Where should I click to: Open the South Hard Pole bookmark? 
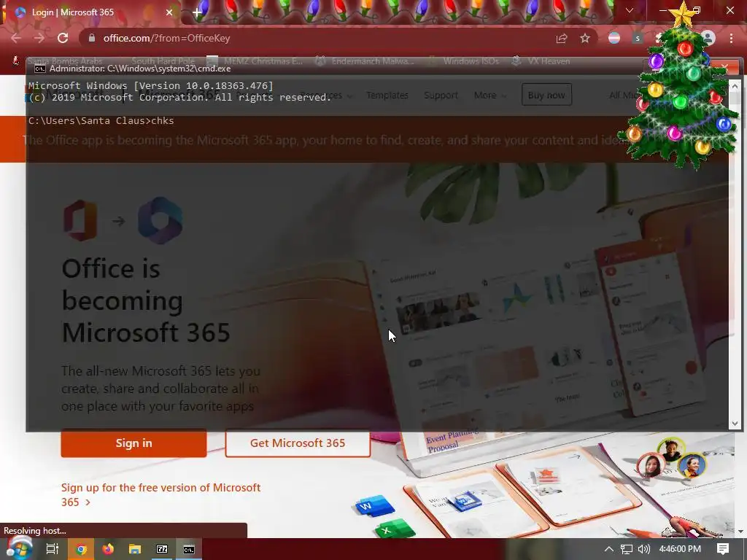coord(163,61)
